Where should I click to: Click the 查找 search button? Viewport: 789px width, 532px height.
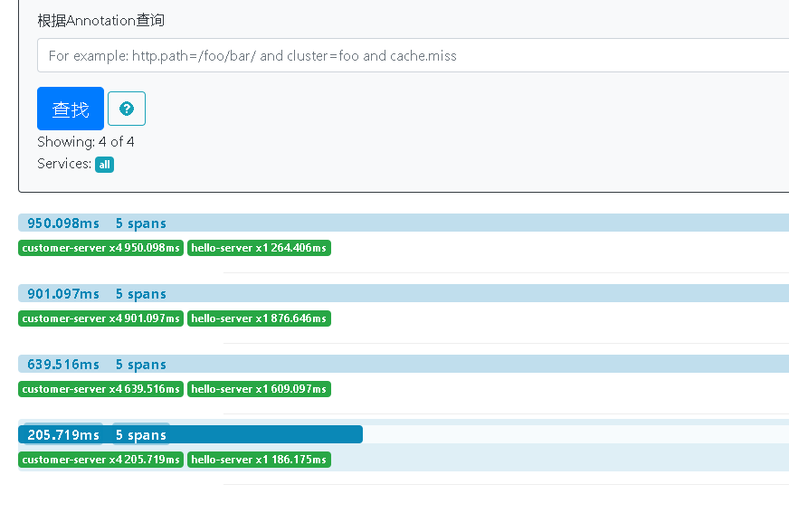click(71, 109)
